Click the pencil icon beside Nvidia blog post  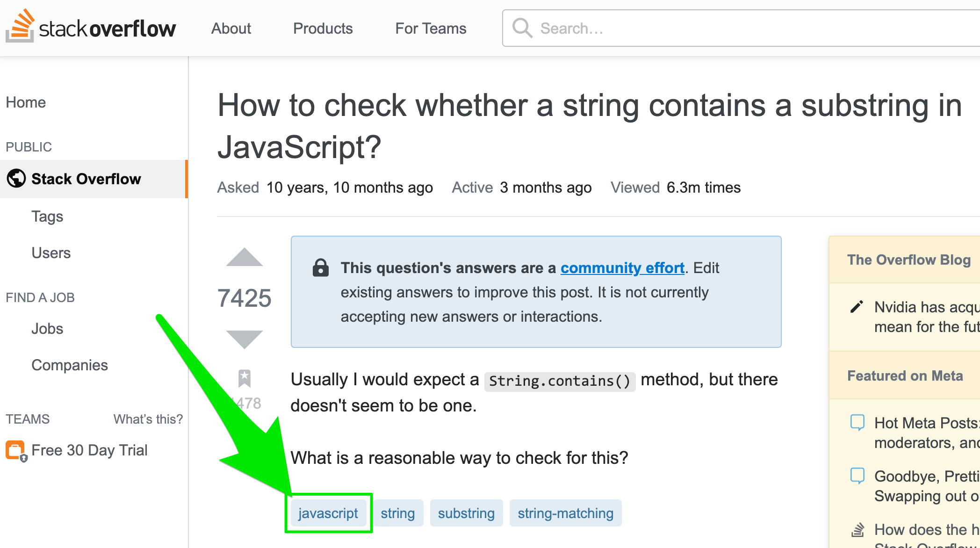[x=857, y=307]
